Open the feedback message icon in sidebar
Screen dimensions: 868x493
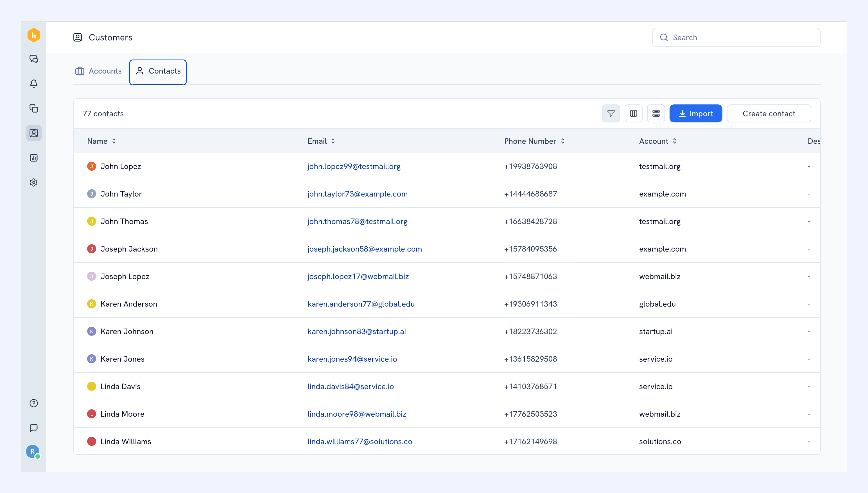[x=33, y=428]
